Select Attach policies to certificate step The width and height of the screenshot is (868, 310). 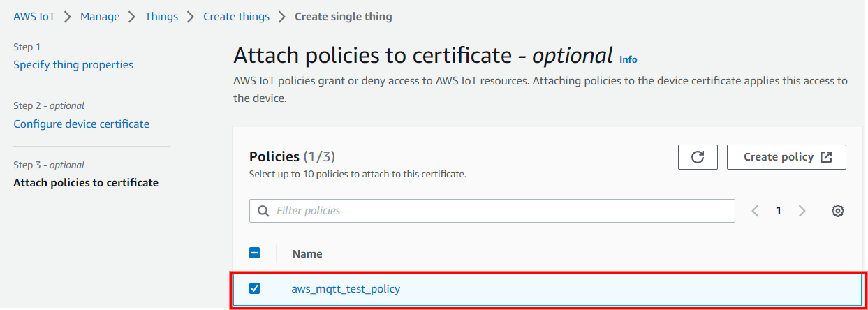86,183
